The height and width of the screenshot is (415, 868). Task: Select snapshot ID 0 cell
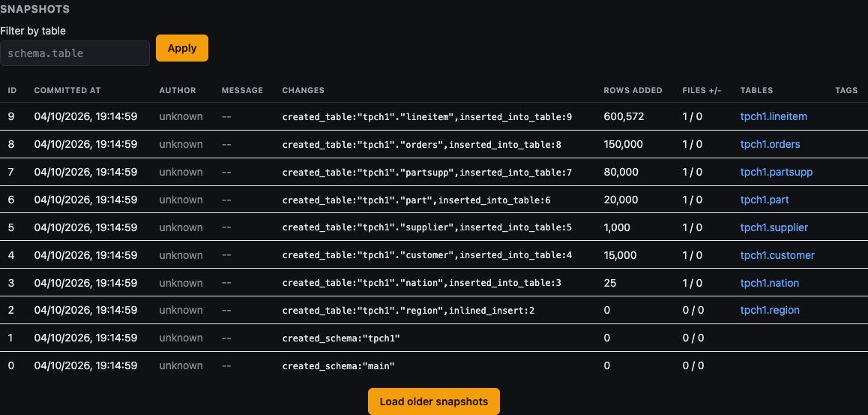(11, 365)
